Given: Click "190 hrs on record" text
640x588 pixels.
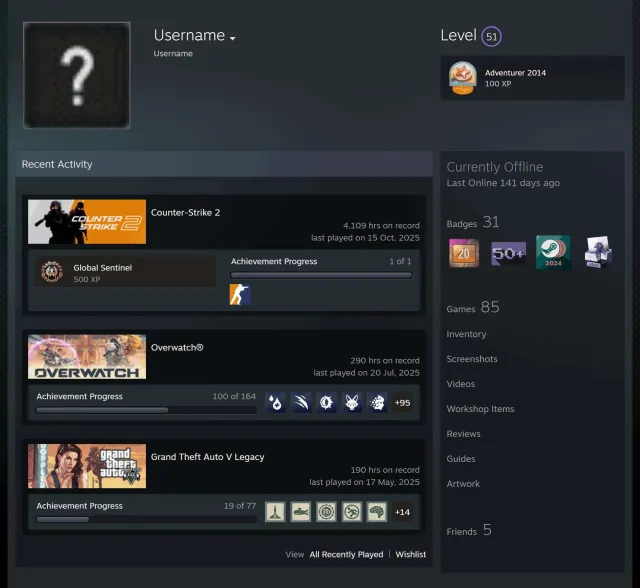Looking at the screenshot, I should point(385,470).
